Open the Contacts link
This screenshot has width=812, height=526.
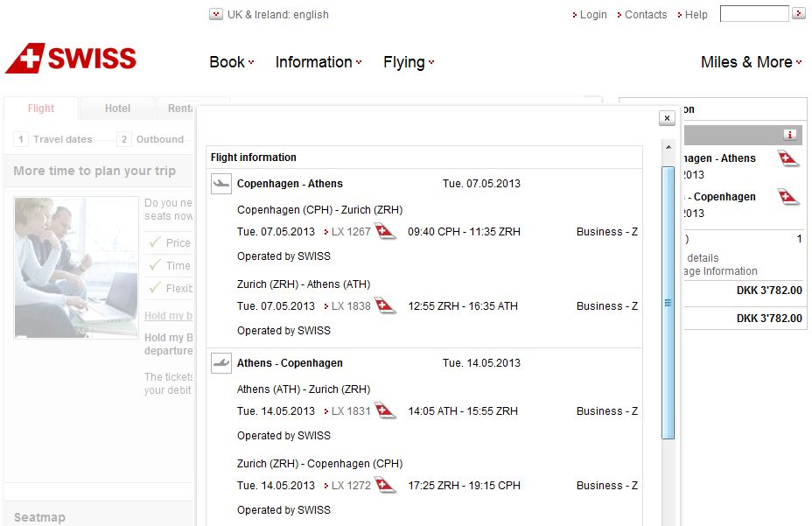(642, 15)
